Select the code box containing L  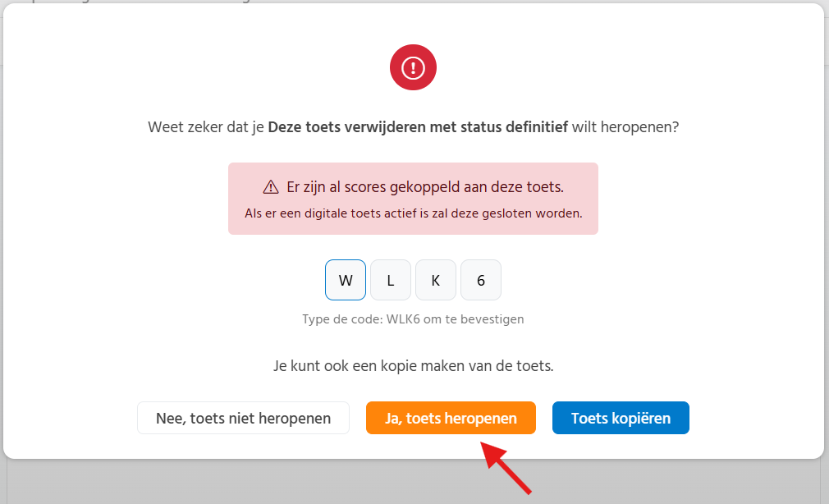click(391, 280)
